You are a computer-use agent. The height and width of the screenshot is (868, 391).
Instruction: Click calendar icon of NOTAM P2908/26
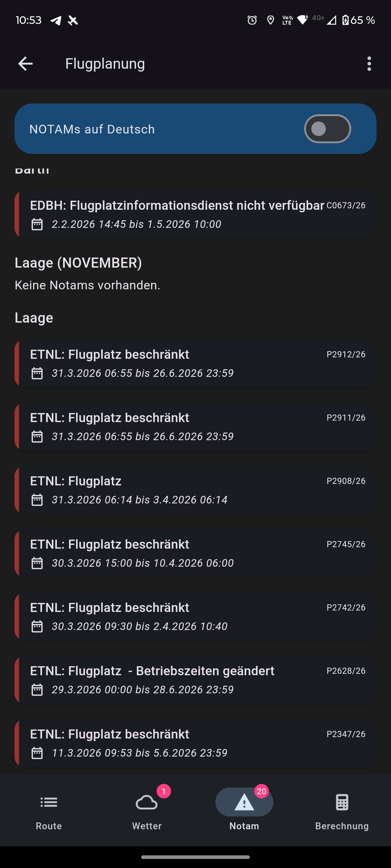(x=37, y=500)
